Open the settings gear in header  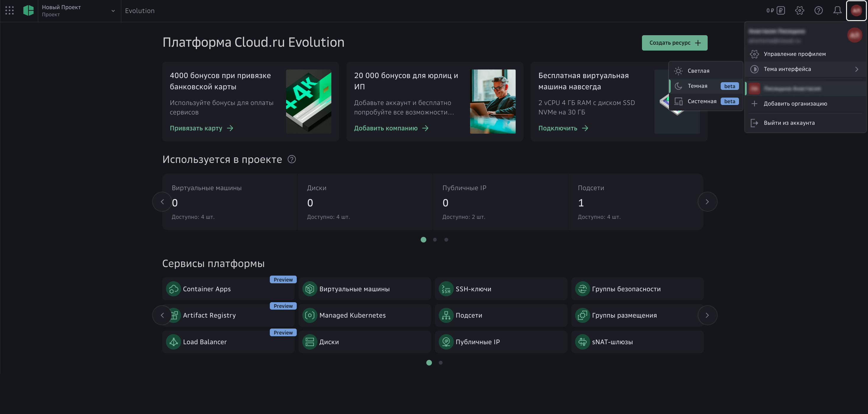pos(799,10)
